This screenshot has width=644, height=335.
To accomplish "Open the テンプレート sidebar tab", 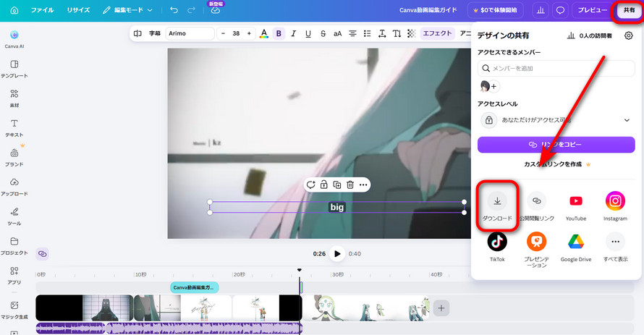I will tap(14, 69).
